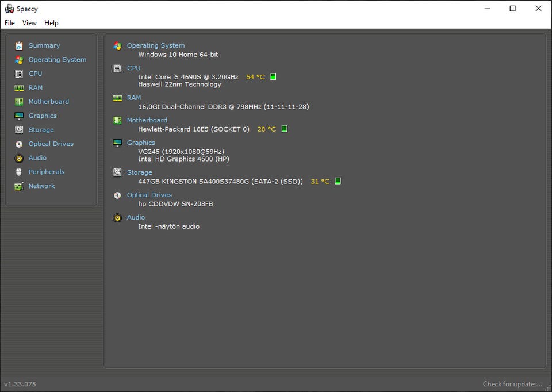This screenshot has height=392, width=552.
Task: Select Optical Drives in the sidebar
Action: tap(51, 144)
